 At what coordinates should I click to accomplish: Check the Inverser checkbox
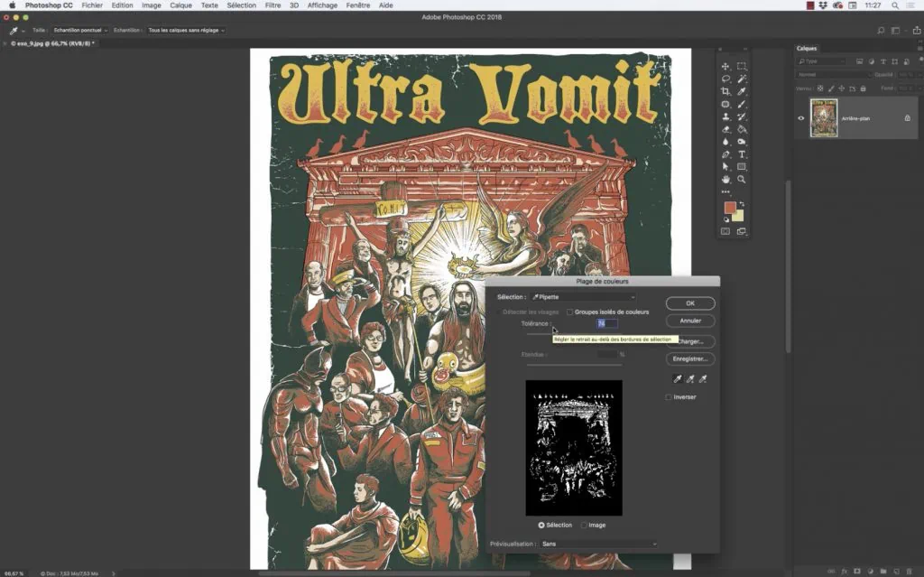(669, 397)
